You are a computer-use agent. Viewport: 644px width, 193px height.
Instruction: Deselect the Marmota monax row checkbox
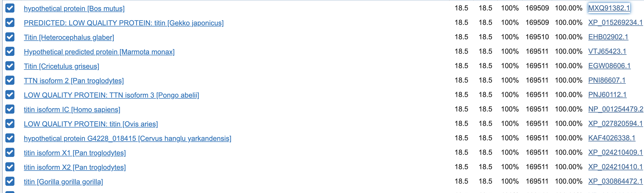click(10, 52)
